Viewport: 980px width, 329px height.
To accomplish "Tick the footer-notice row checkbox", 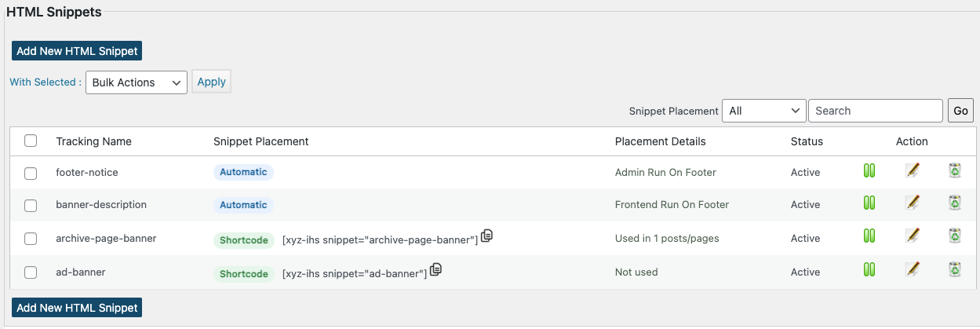I will point(31,174).
